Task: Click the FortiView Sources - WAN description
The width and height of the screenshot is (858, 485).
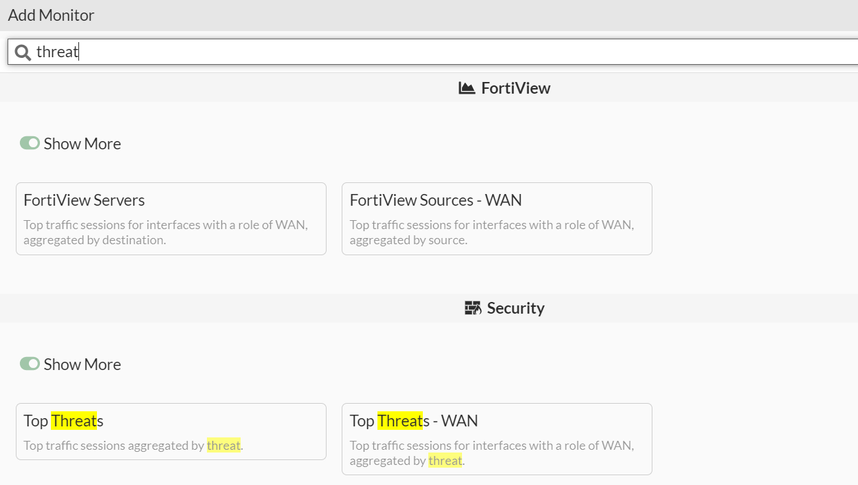Action: [491, 232]
